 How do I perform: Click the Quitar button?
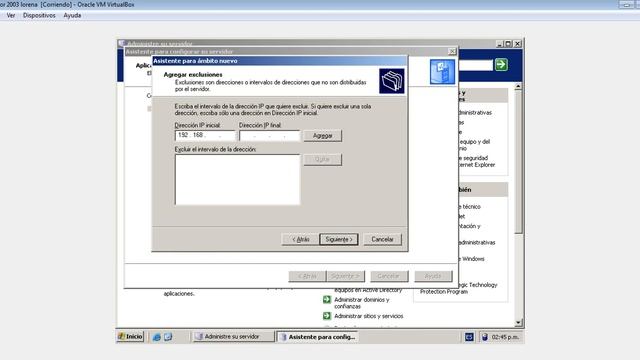(322, 160)
